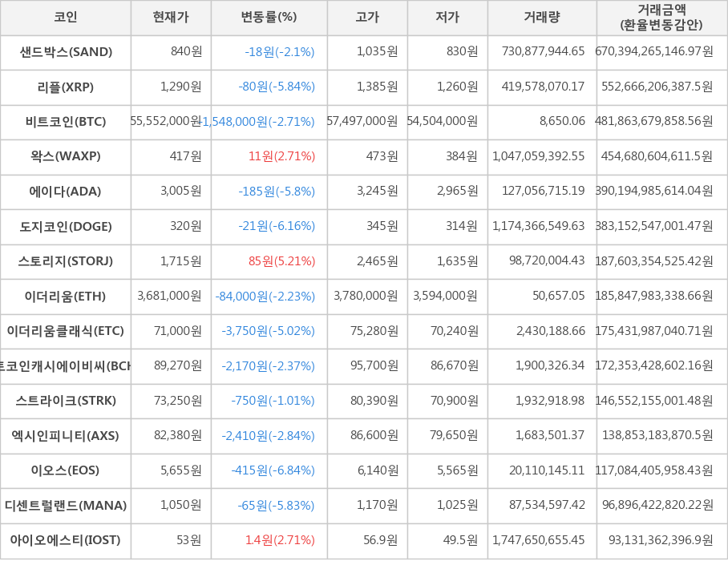Click the 변동률(%) column header
This screenshot has height=561, width=728.
[x=269, y=18]
